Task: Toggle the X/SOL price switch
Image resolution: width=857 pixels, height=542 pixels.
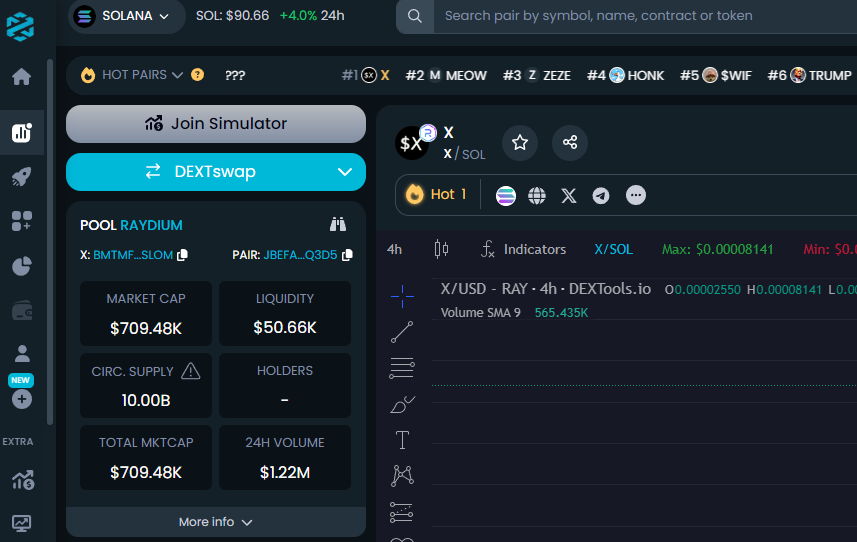Action: coord(613,249)
